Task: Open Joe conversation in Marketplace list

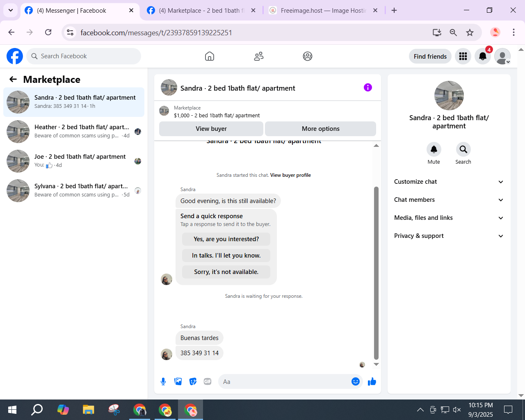Action: [74, 161]
